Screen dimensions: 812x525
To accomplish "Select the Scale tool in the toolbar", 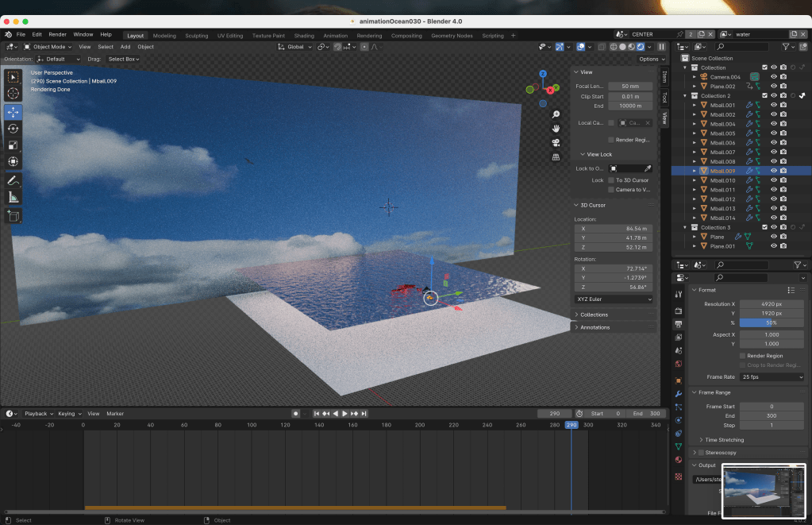I will [13, 145].
